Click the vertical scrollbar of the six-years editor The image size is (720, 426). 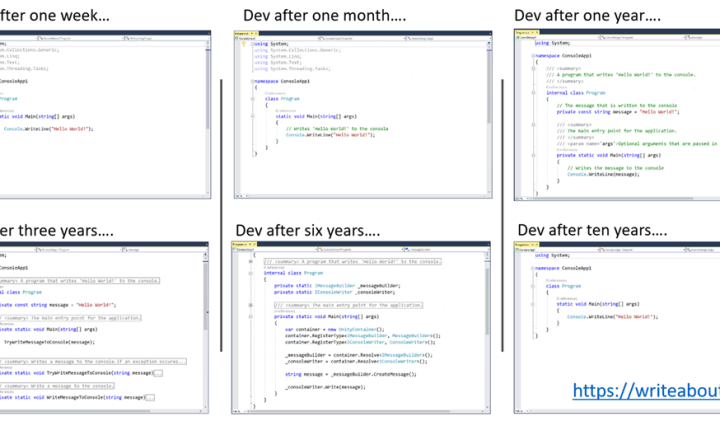point(487,320)
